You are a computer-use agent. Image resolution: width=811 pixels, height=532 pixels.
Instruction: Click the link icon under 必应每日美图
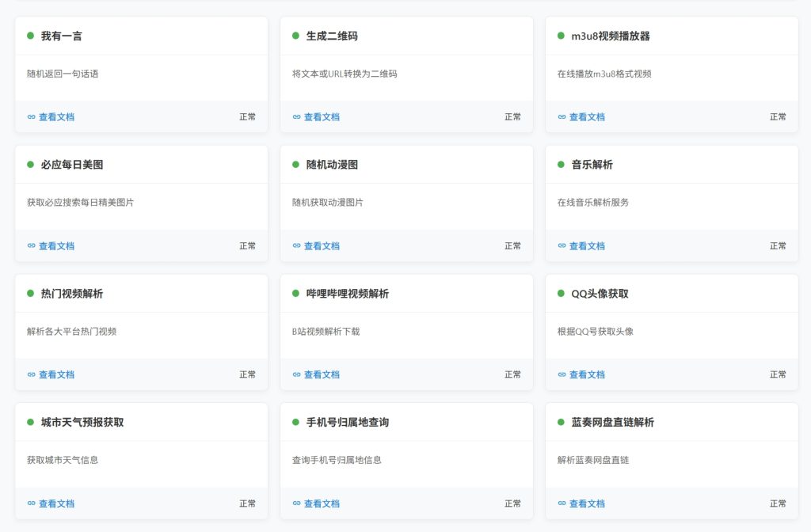pos(32,246)
